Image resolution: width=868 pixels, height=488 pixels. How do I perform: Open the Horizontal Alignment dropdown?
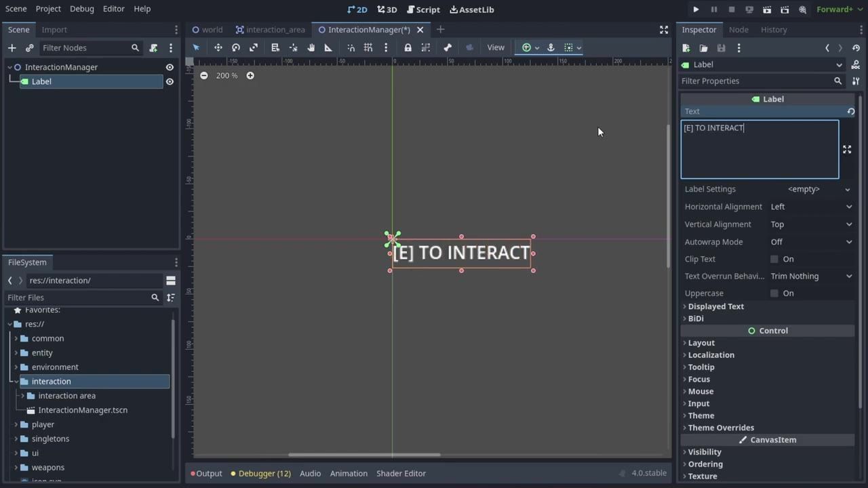pyautogui.click(x=811, y=207)
